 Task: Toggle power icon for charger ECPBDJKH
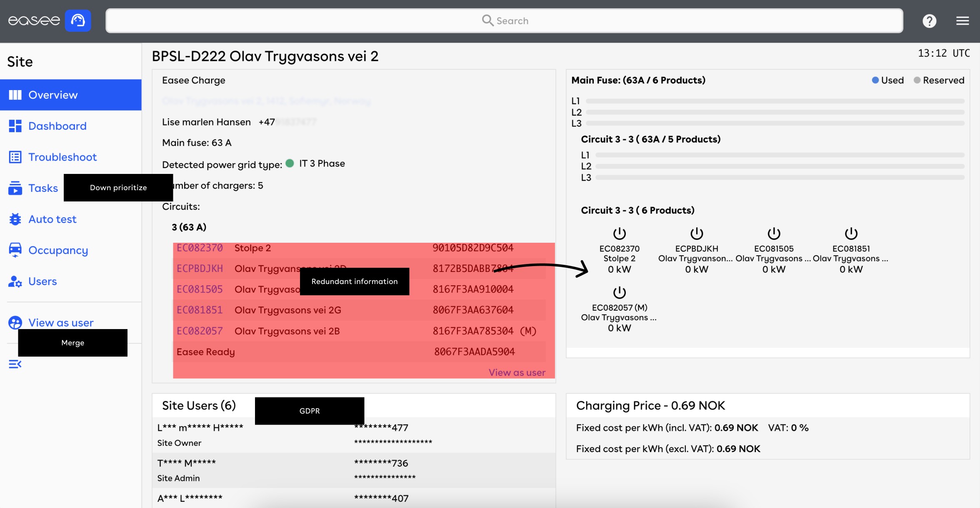click(696, 234)
